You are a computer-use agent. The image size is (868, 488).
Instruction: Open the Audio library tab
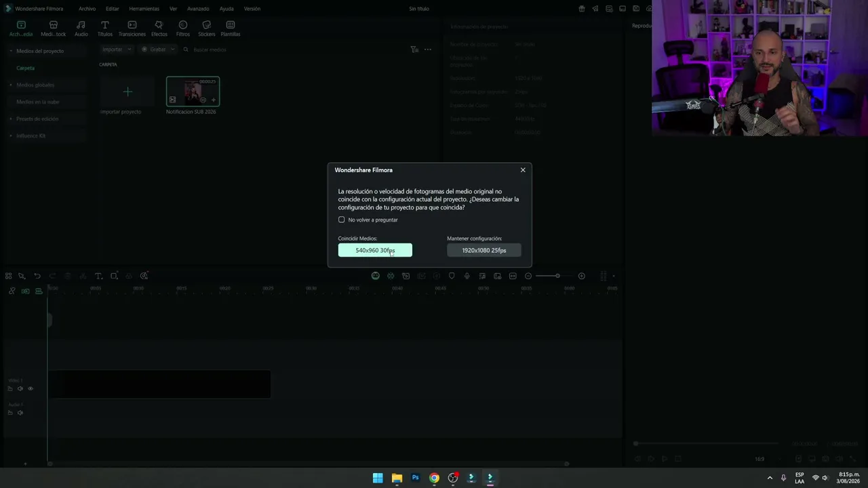81,28
